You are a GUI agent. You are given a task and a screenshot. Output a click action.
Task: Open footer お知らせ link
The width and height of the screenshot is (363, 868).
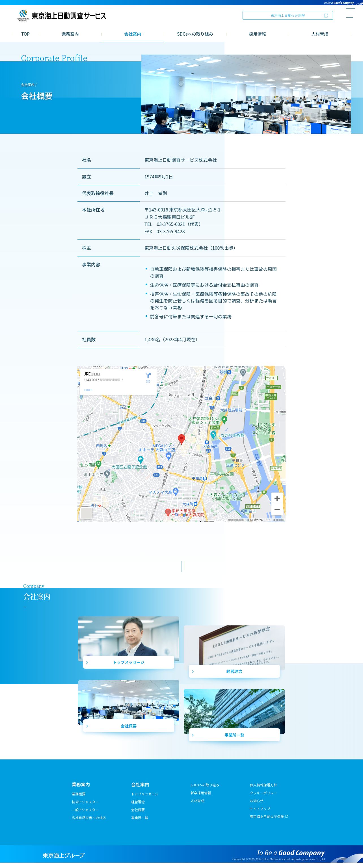pos(256,801)
